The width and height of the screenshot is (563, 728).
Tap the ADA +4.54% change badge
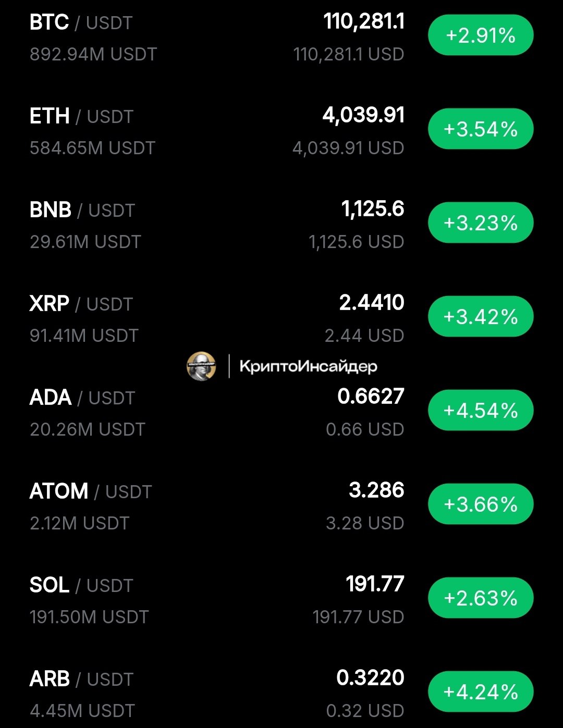(481, 411)
